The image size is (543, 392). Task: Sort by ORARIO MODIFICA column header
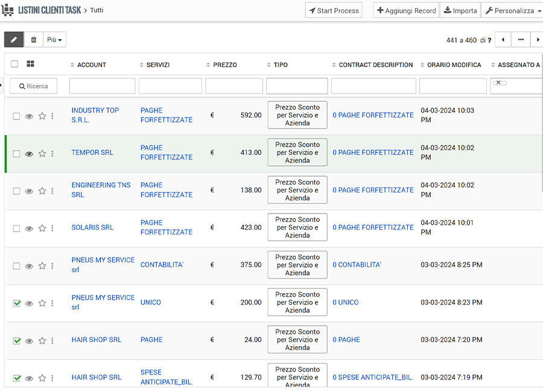click(x=454, y=65)
